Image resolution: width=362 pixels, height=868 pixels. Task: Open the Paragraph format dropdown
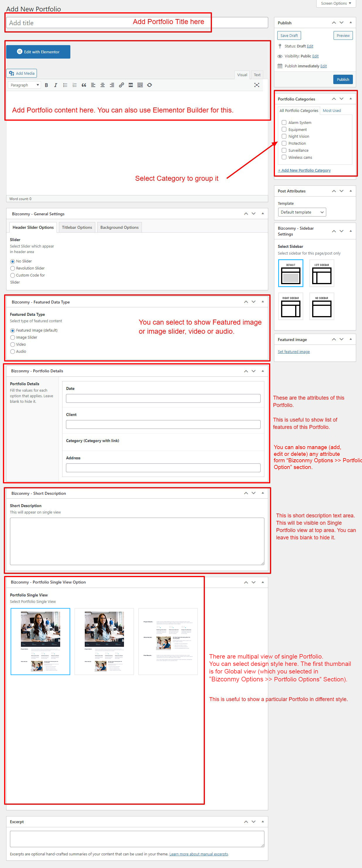pos(24,85)
